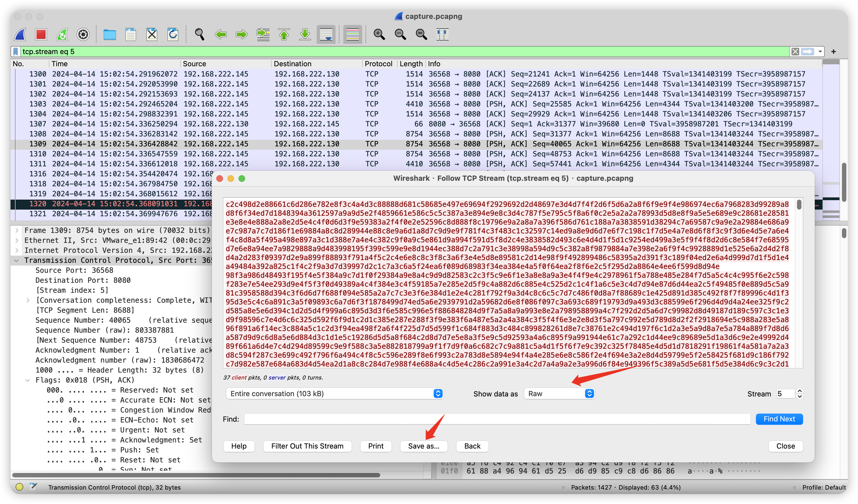Click into the Find text field

[497, 419]
